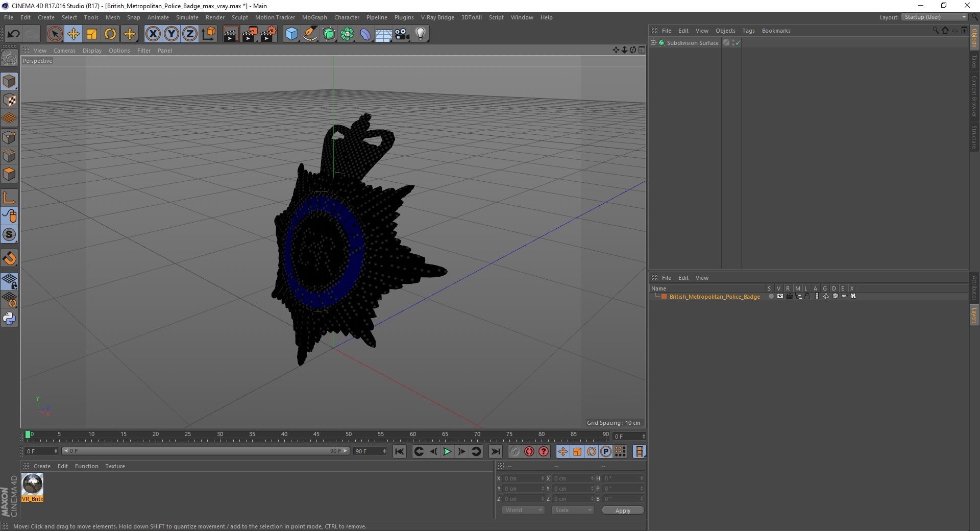Toggle Subdivision Surface enable checkmark

[738, 43]
